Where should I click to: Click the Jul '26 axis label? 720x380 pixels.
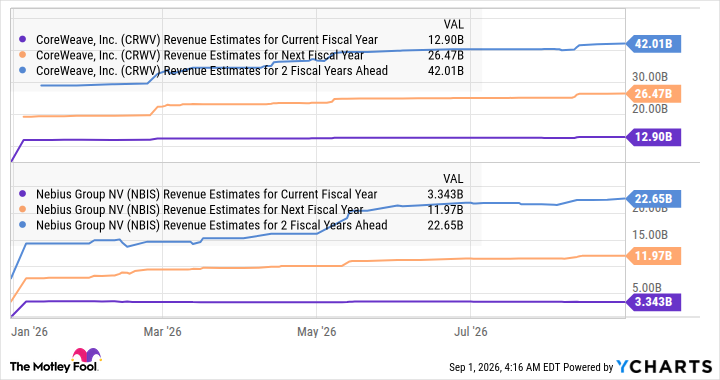(x=471, y=332)
